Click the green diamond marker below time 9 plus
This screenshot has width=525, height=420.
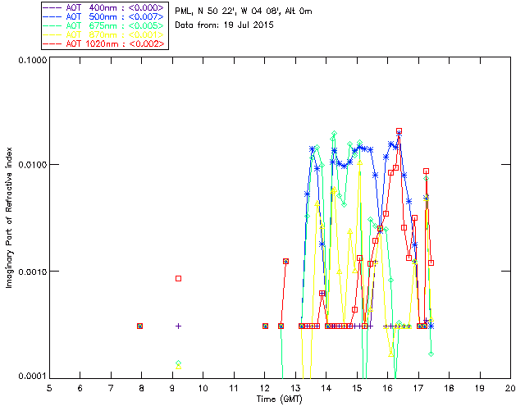pos(178,363)
